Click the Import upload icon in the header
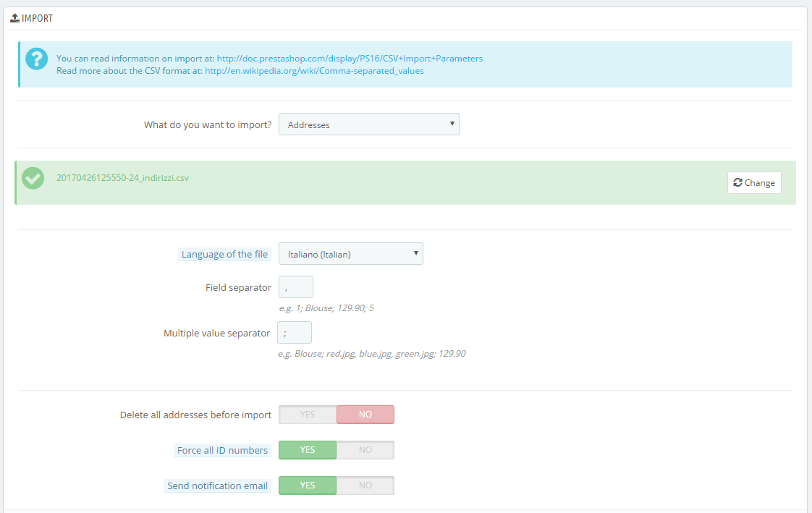The image size is (812, 513). (x=15, y=18)
